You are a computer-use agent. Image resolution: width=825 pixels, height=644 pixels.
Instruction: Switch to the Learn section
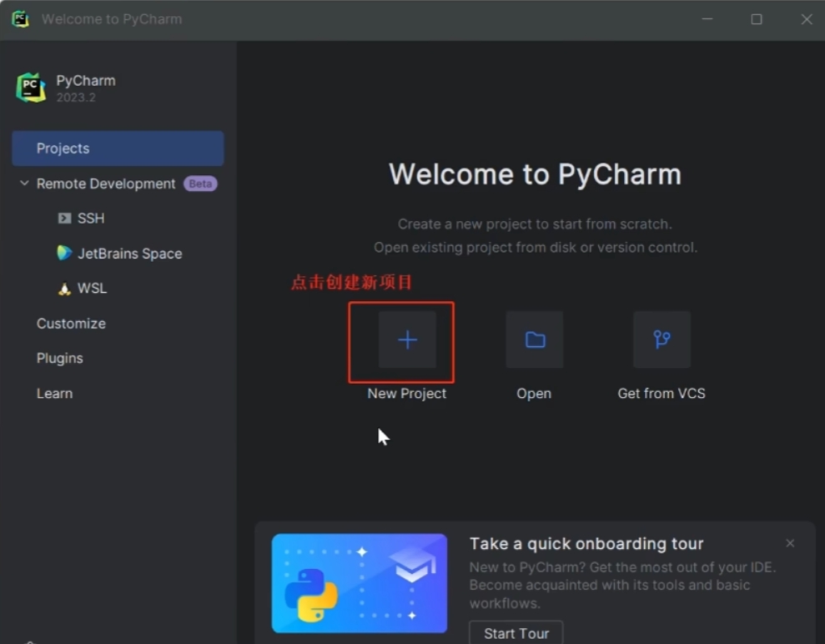(54, 394)
